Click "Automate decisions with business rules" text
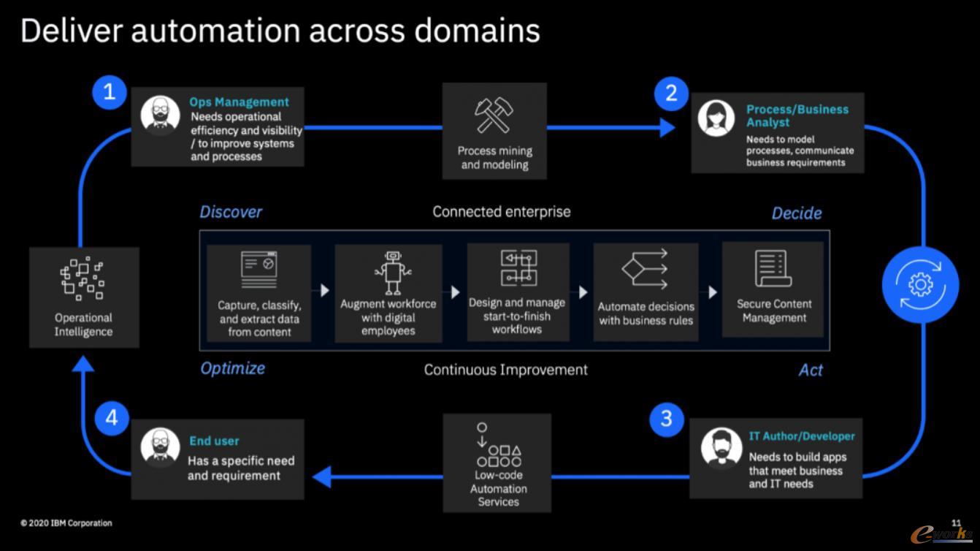This screenshot has height=551, width=980. pos(646,313)
